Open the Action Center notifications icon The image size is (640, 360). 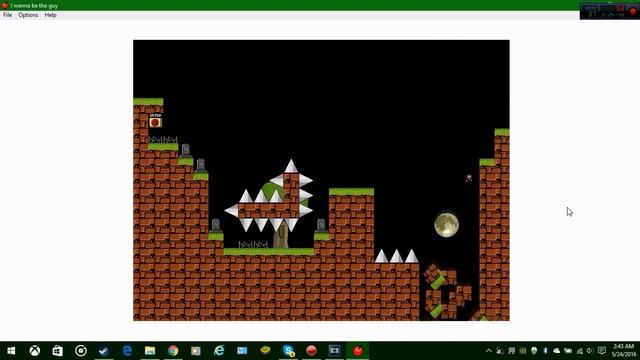[x=602, y=351]
